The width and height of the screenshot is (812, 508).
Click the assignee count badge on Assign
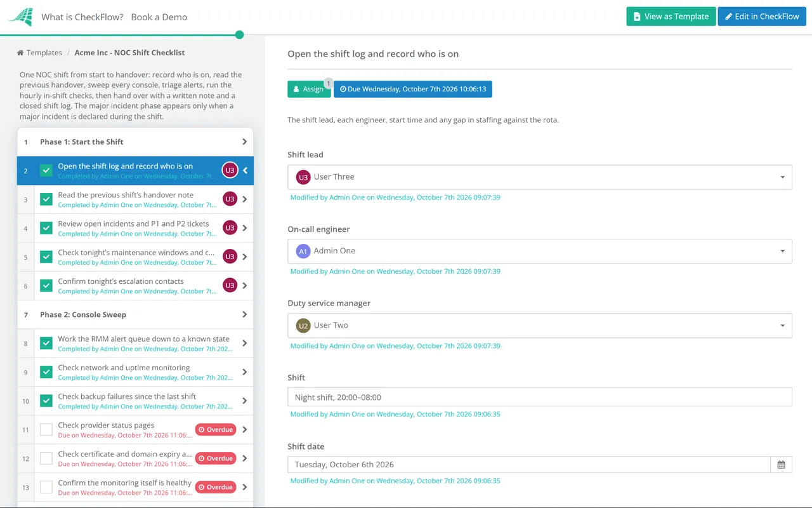coord(329,83)
